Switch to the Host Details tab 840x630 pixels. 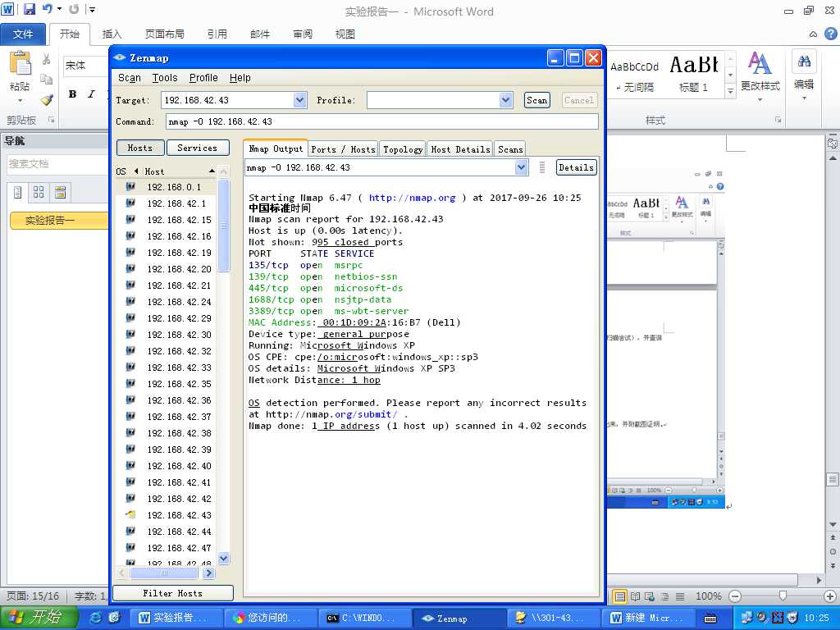pyautogui.click(x=461, y=149)
